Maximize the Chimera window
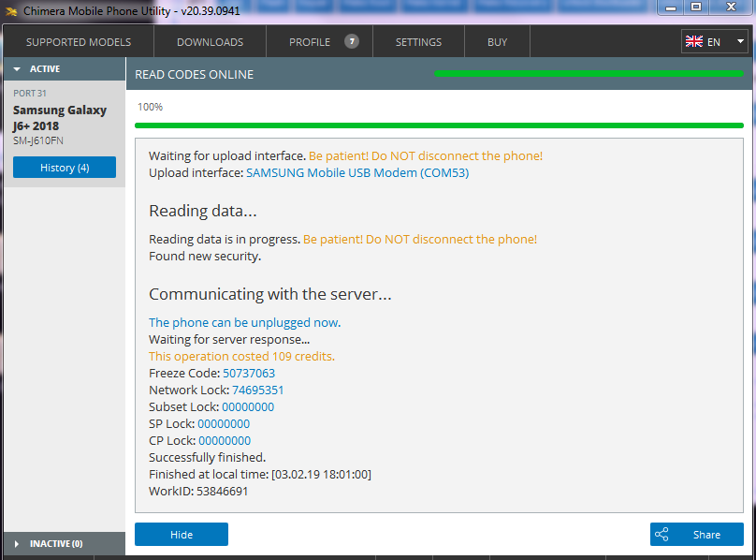The image size is (756, 560). pos(696,7)
